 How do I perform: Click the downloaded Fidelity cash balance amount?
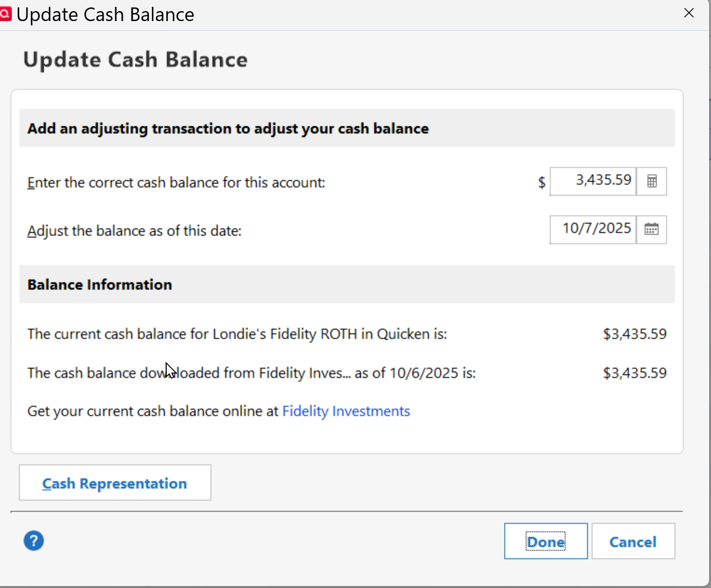tap(634, 374)
